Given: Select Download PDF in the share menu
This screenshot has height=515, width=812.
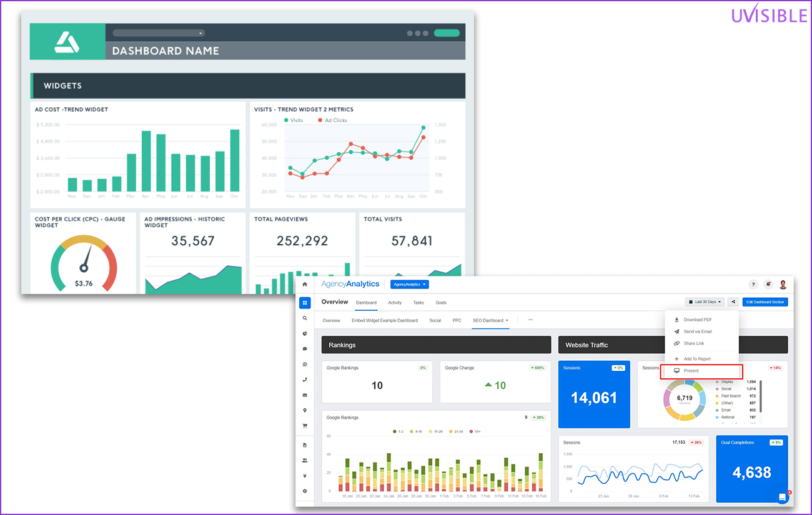Looking at the screenshot, I should [697, 320].
